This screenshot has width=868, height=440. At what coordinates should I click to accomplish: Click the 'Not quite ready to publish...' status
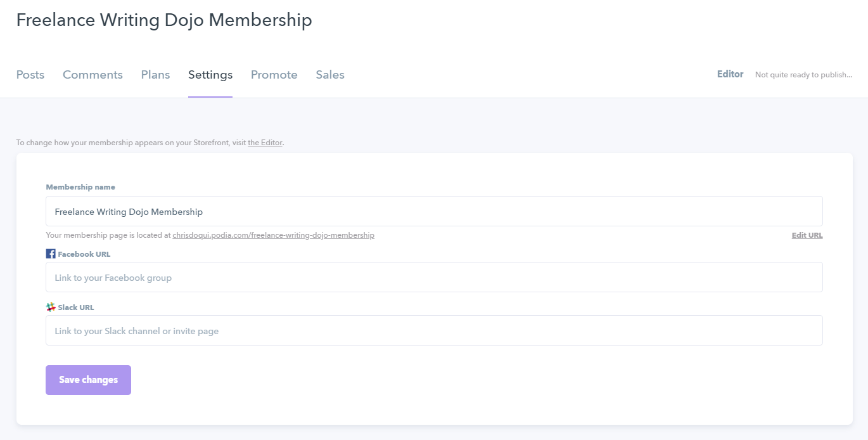[x=803, y=75]
